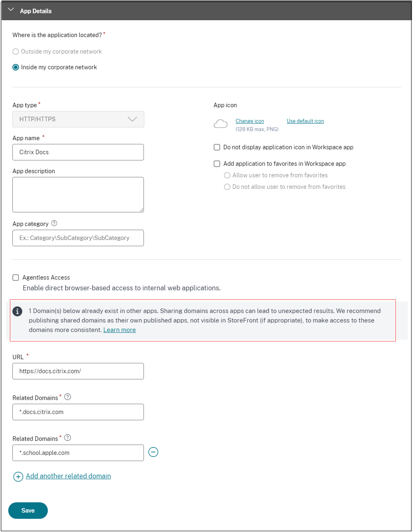Viewport: 414px width, 532px height.
Task: Focus the URL input field
Action: click(78, 371)
